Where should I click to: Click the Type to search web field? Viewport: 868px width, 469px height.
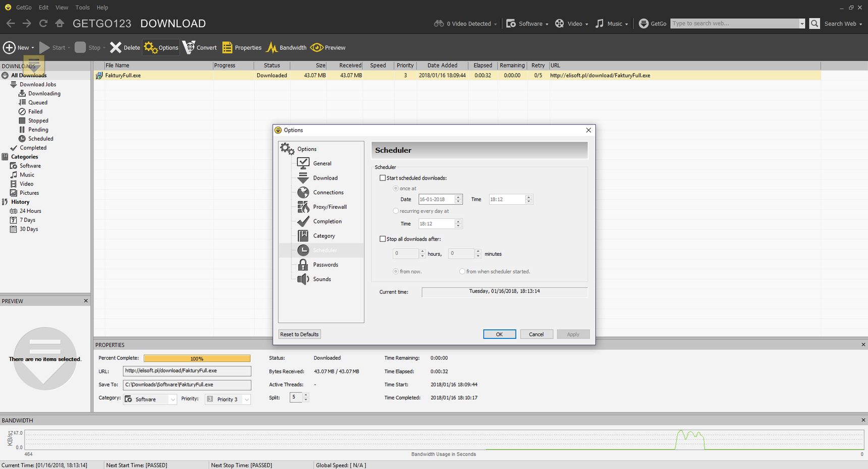click(x=734, y=24)
